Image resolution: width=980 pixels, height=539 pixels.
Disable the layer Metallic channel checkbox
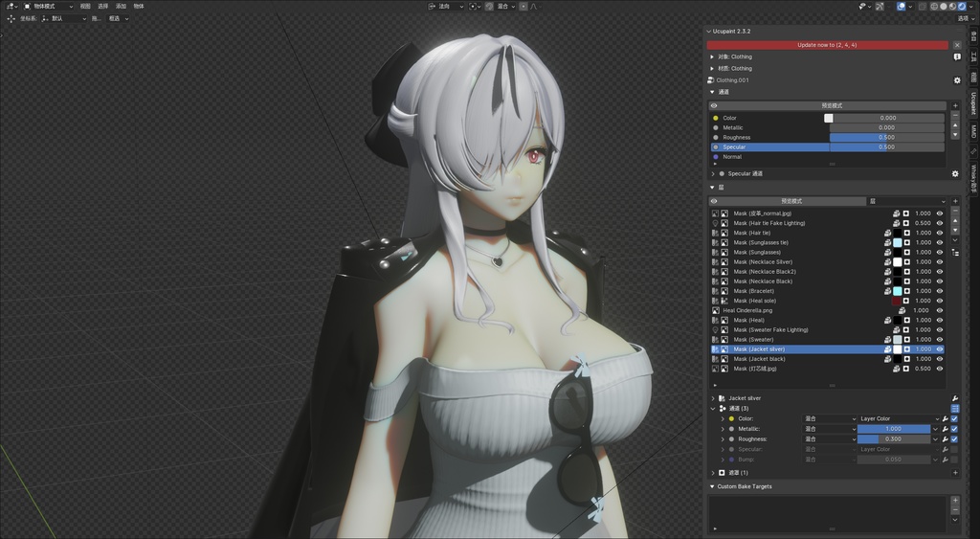coord(954,429)
